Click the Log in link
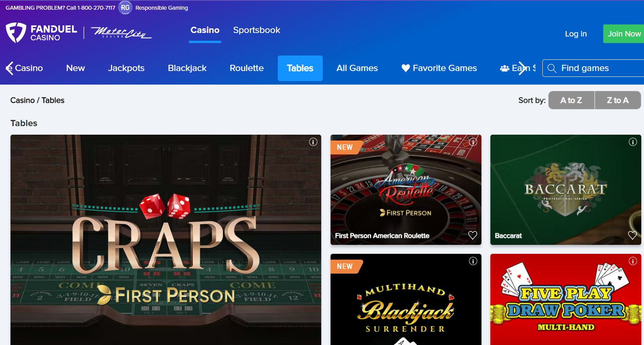The image size is (644, 345). pos(576,34)
